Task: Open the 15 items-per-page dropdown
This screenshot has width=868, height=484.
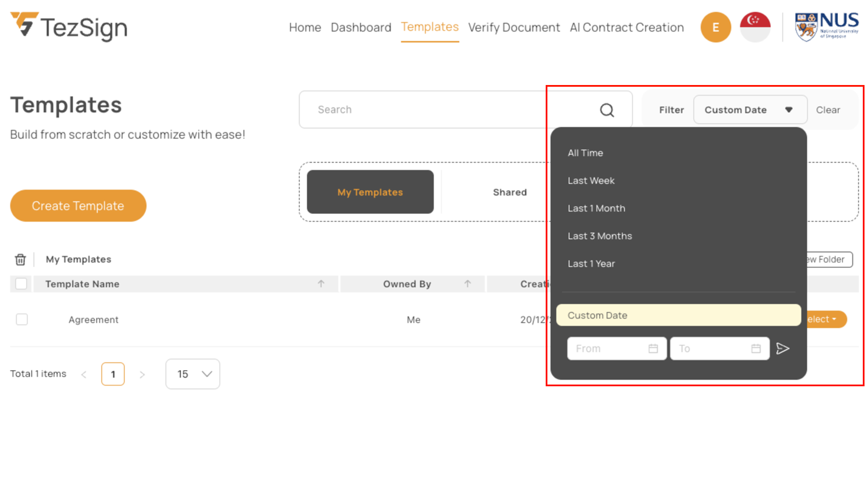Action: click(x=193, y=374)
